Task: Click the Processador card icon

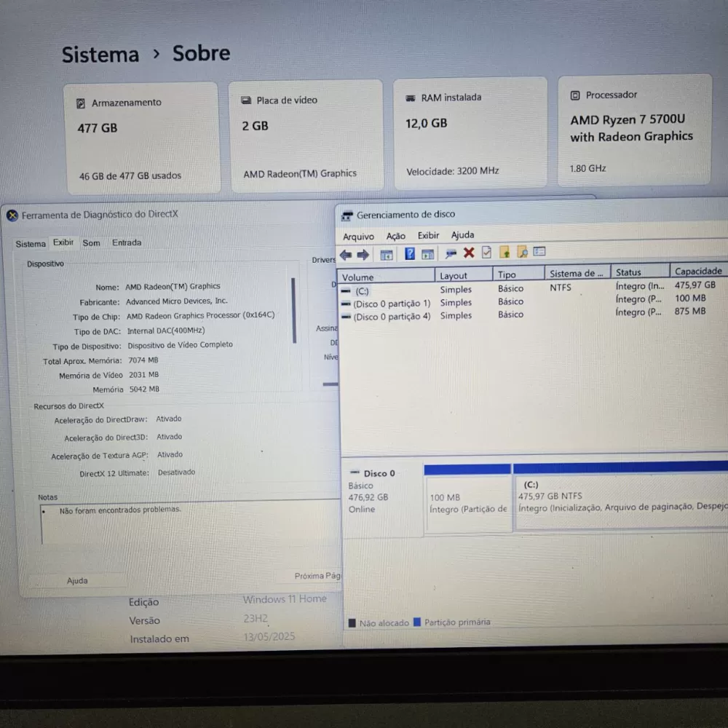Action: 575,95
